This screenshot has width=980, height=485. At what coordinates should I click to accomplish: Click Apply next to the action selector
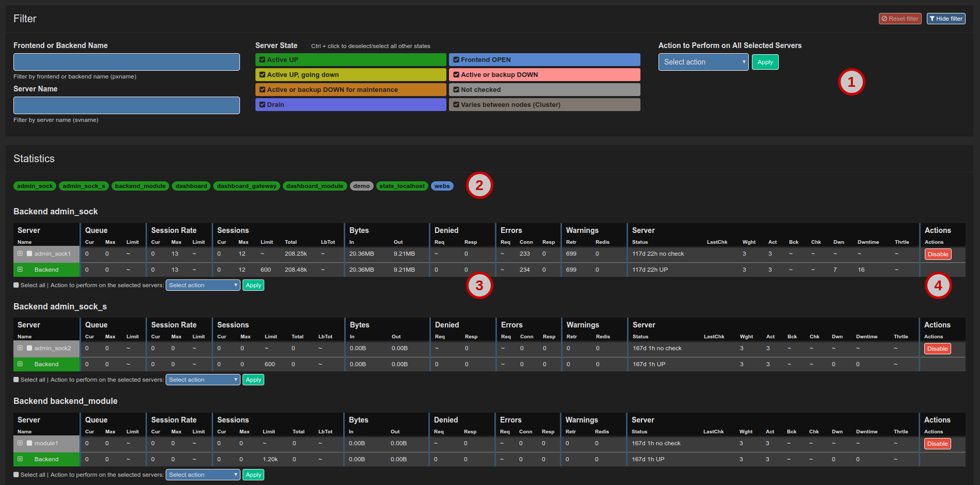(x=765, y=62)
